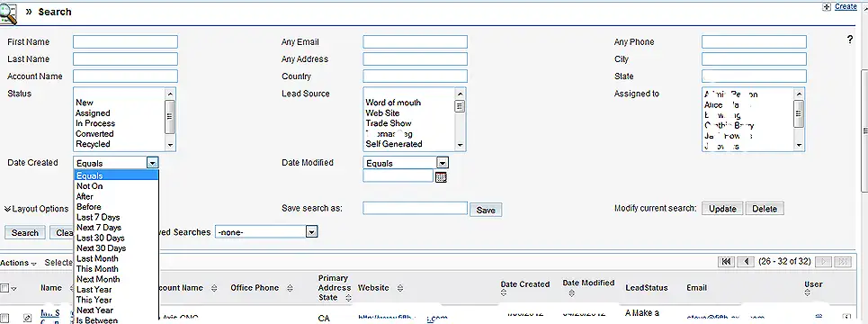
Task: Open the Date Modified operator dropdown
Action: click(x=443, y=163)
